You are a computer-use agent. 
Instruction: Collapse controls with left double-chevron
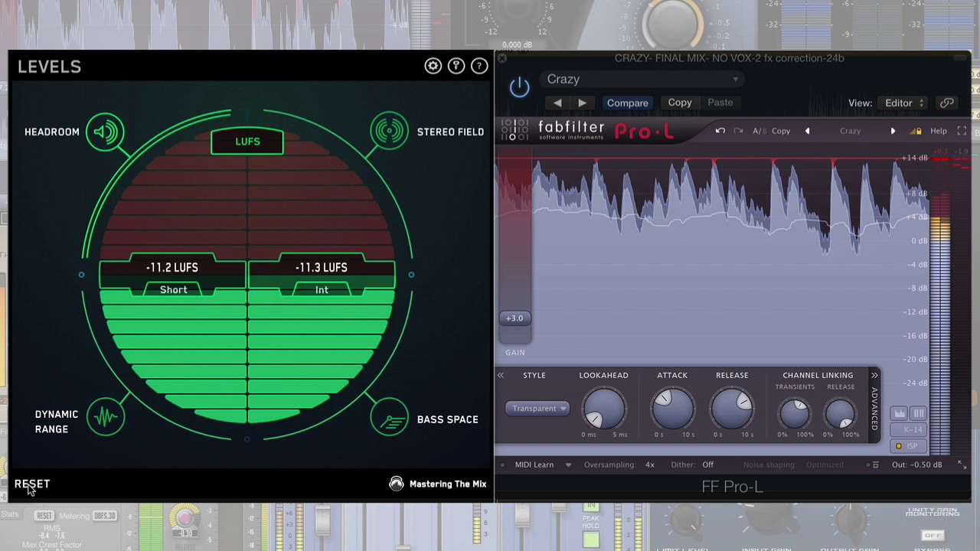tap(501, 375)
